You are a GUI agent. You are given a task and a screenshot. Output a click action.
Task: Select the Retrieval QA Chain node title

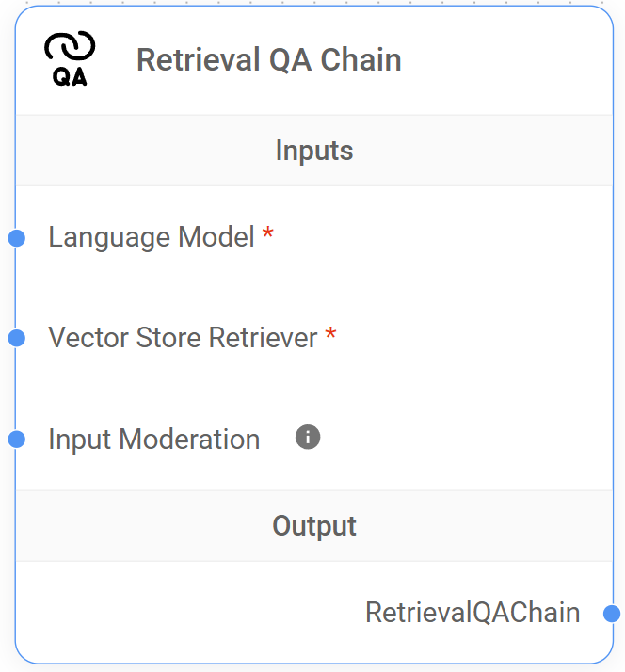click(268, 60)
